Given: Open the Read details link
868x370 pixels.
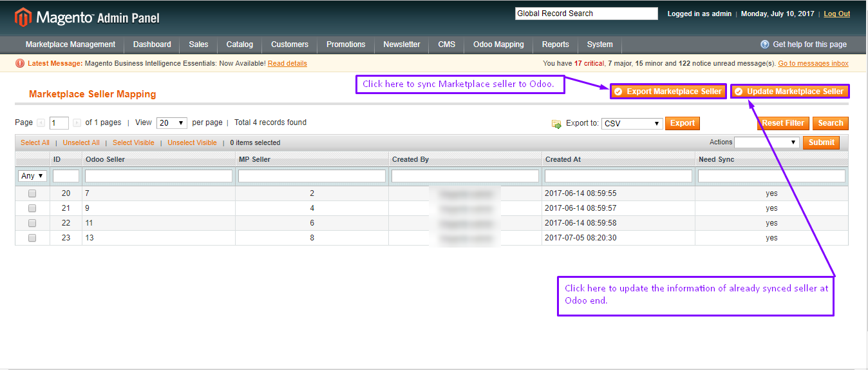Looking at the screenshot, I should point(287,63).
